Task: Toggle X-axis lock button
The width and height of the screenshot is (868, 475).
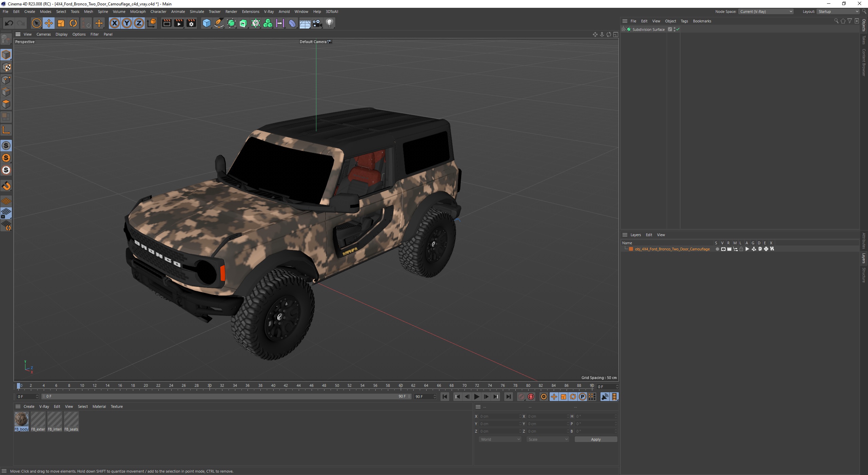Action: pyautogui.click(x=115, y=23)
